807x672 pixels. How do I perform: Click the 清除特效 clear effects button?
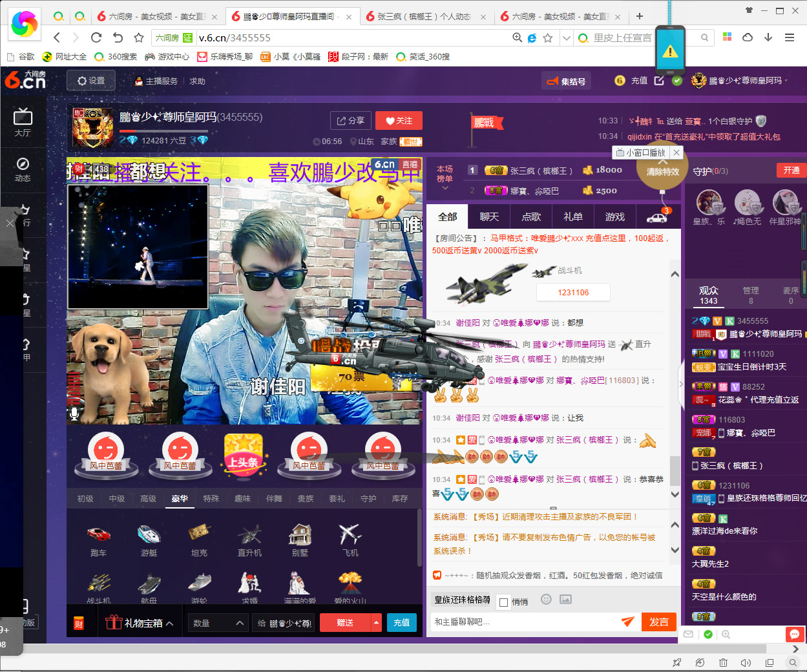click(x=663, y=171)
